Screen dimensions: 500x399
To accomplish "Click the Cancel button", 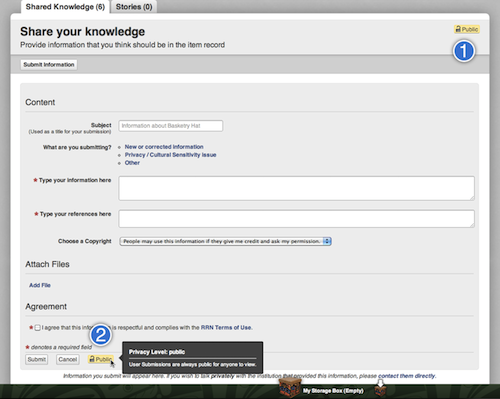I will tap(68, 359).
